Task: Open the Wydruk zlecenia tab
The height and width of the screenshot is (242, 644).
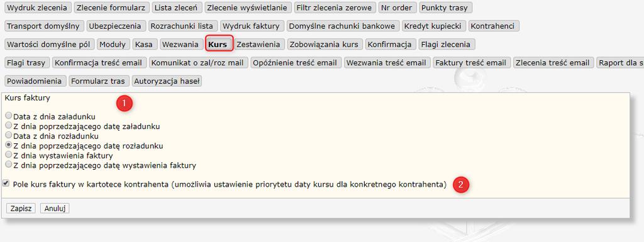Action: pyautogui.click(x=38, y=8)
